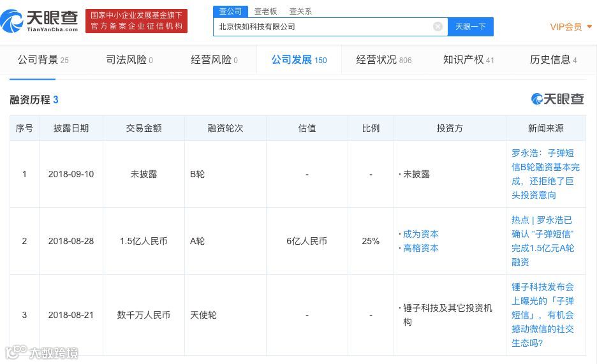This screenshot has height=364, width=597.
Task: Select the 查公司 search tab
Action: pyautogui.click(x=230, y=11)
